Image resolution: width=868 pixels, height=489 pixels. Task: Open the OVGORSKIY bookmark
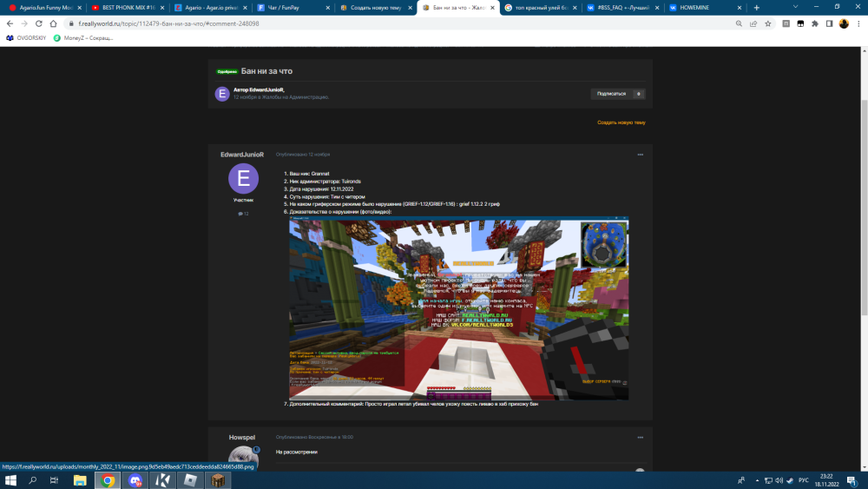tap(26, 38)
